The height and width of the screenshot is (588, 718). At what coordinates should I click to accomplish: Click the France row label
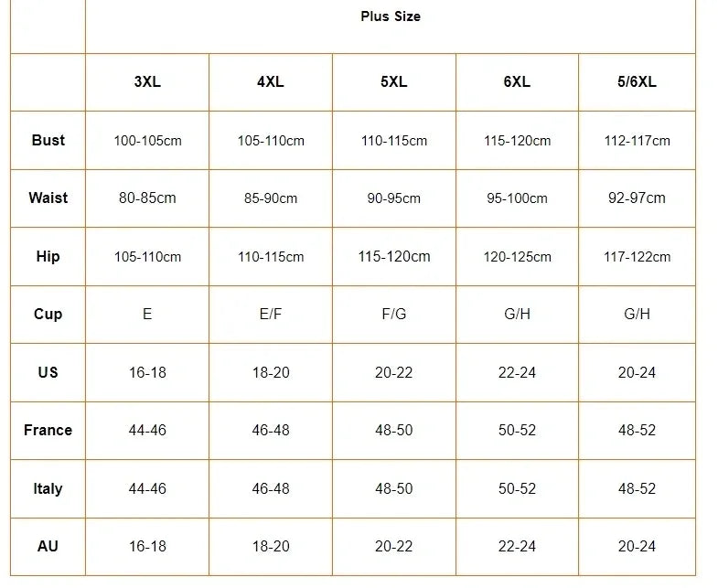(48, 430)
